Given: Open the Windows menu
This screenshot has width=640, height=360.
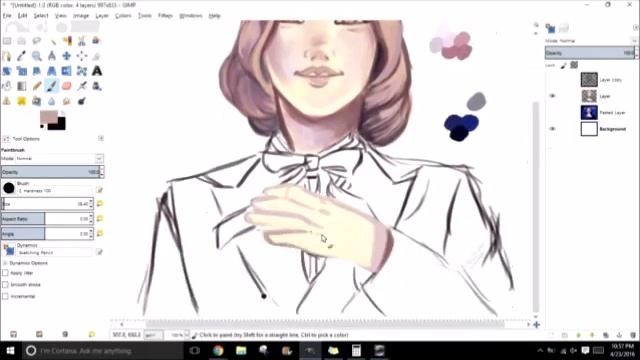Looking at the screenshot, I should click(191, 16).
